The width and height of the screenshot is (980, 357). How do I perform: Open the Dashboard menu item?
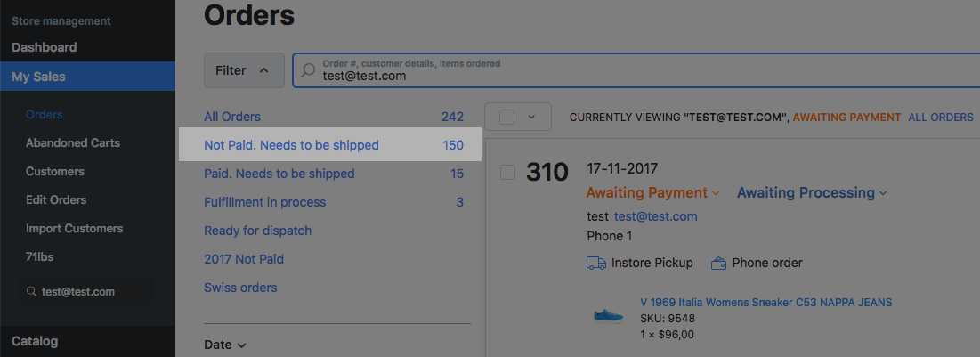pos(45,47)
